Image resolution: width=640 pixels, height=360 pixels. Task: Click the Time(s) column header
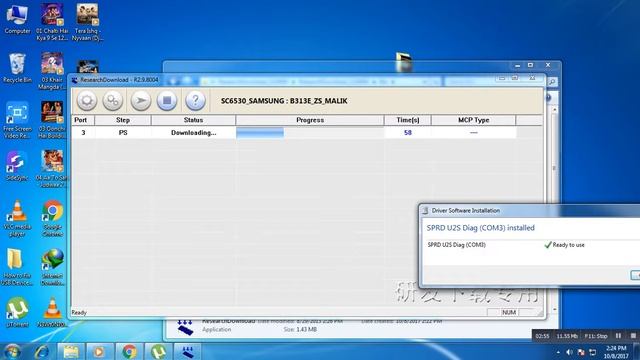coord(408,120)
